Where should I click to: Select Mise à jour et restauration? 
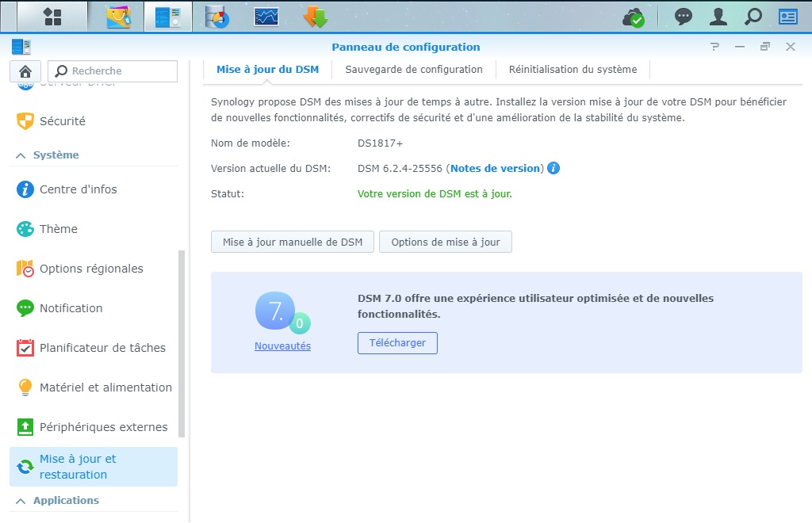[94, 467]
